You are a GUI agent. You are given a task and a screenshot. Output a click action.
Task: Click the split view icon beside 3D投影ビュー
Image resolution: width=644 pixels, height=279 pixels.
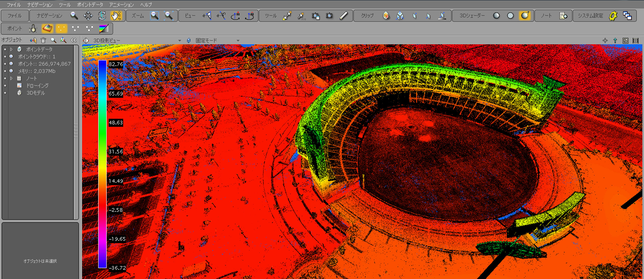(86, 40)
